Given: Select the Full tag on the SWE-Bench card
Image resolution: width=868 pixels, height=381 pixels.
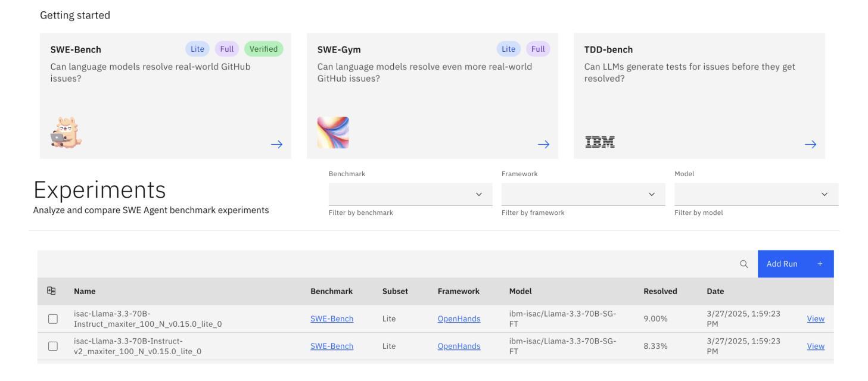Looking at the screenshot, I should click(227, 49).
